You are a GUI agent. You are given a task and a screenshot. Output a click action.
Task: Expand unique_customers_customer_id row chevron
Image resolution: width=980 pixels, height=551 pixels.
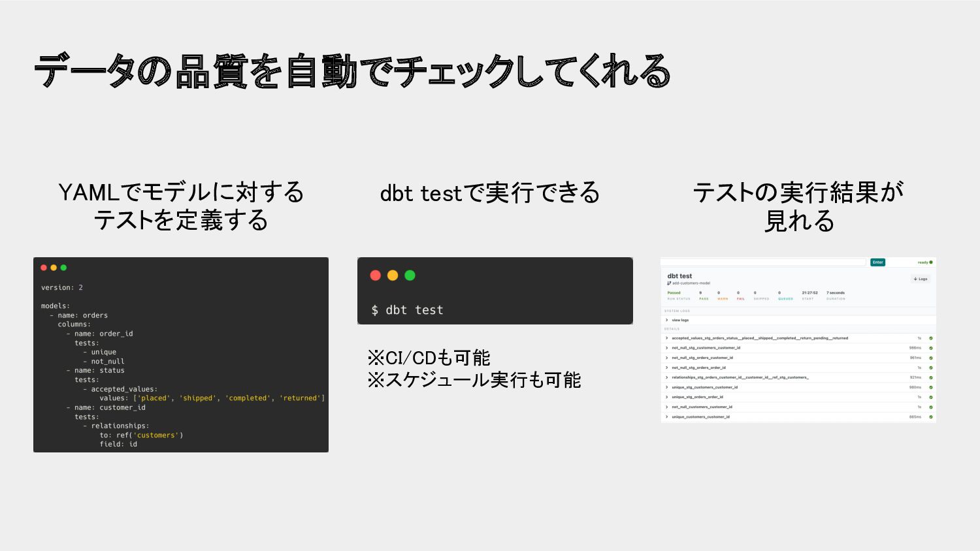pyautogui.click(x=666, y=417)
